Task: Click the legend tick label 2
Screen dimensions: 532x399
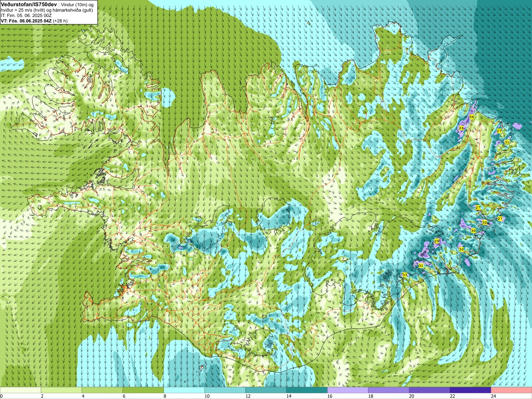Action: [42, 396]
